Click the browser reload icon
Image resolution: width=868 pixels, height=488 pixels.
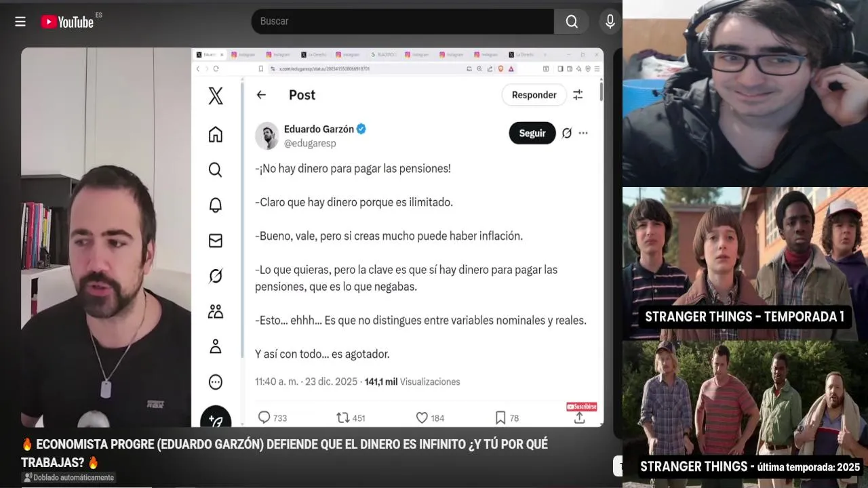216,68
